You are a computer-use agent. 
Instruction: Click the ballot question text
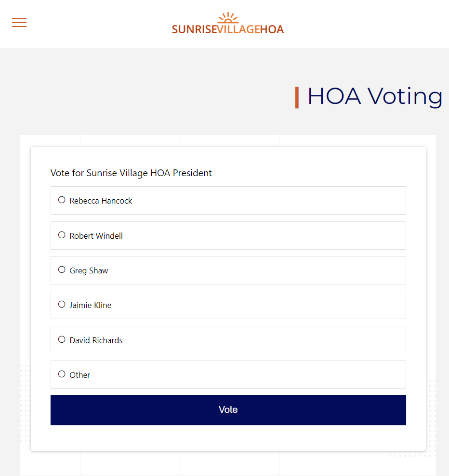pyautogui.click(x=131, y=173)
